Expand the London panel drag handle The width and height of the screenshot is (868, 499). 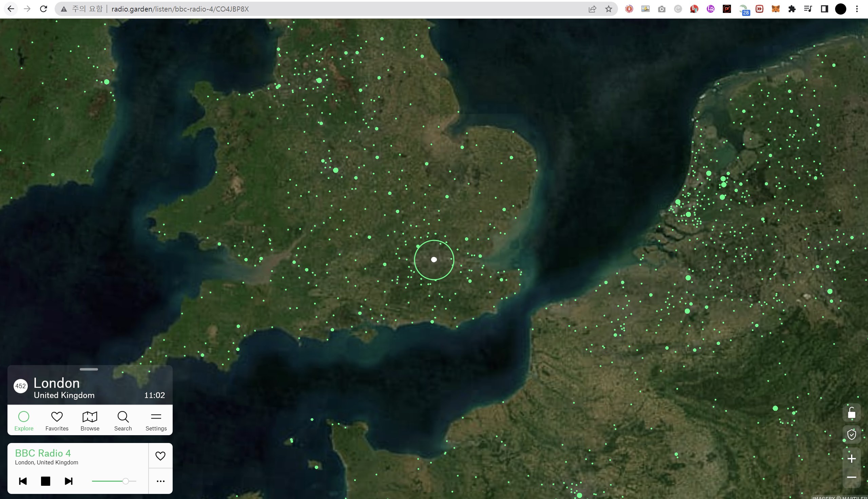[89, 369]
